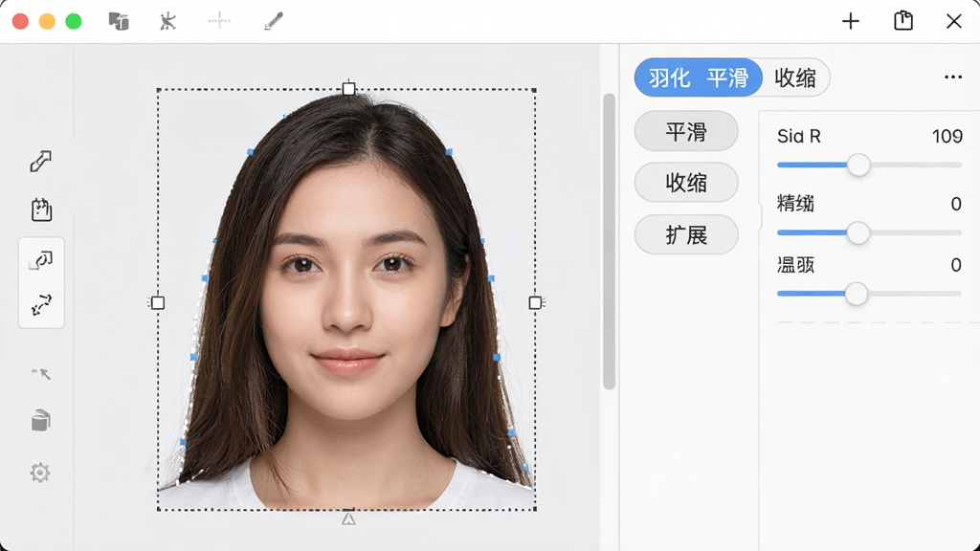Click the pointer arrow tool in left sidebar
The height and width of the screenshot is (551, 980).
(41, 374)
